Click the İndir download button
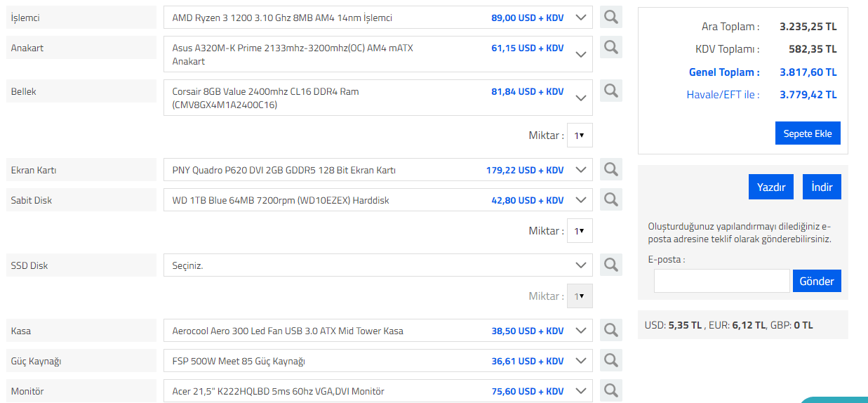This screenshot has width=868, height=403. coord(822,187)
